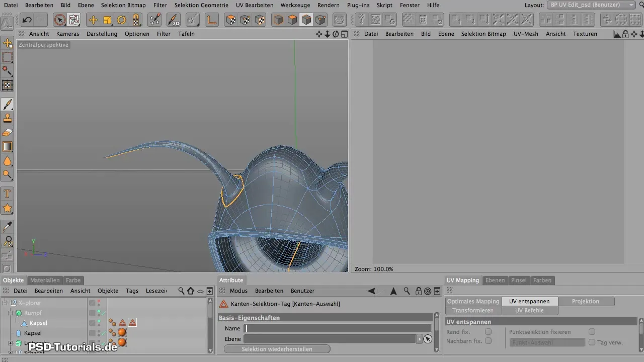Click the Objekte panel vertical scrollbar

(x=210, y=325)
